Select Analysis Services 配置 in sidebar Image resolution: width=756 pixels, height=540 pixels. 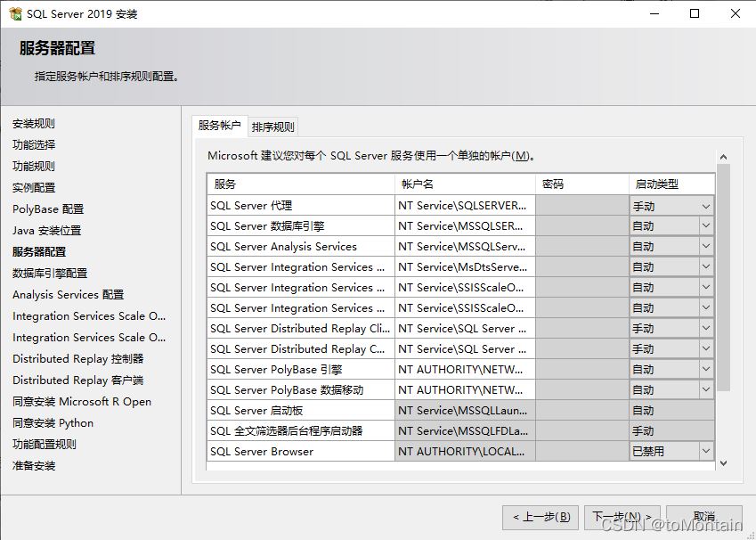point(68,294)
